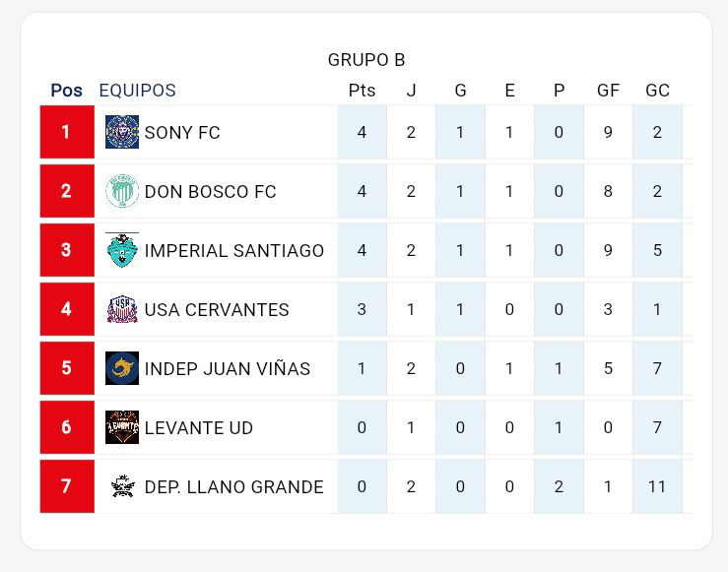Click the Levante UD team logo

(122, 427)
